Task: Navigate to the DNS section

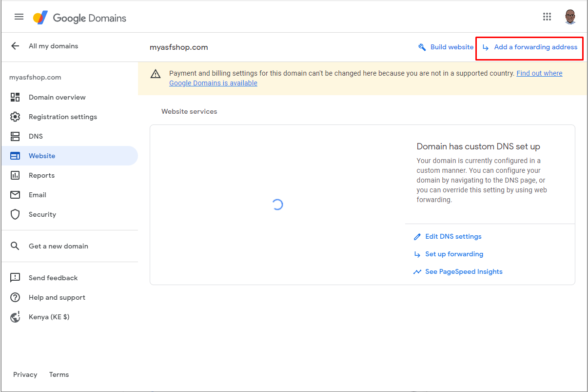Action: coord(36,136)
